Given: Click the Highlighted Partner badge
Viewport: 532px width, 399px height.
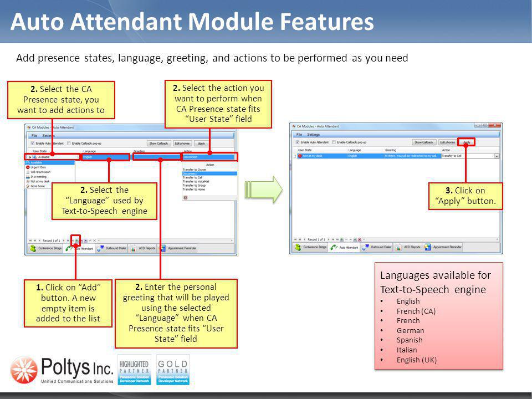Looking at the screenshot, I should 134,370.
